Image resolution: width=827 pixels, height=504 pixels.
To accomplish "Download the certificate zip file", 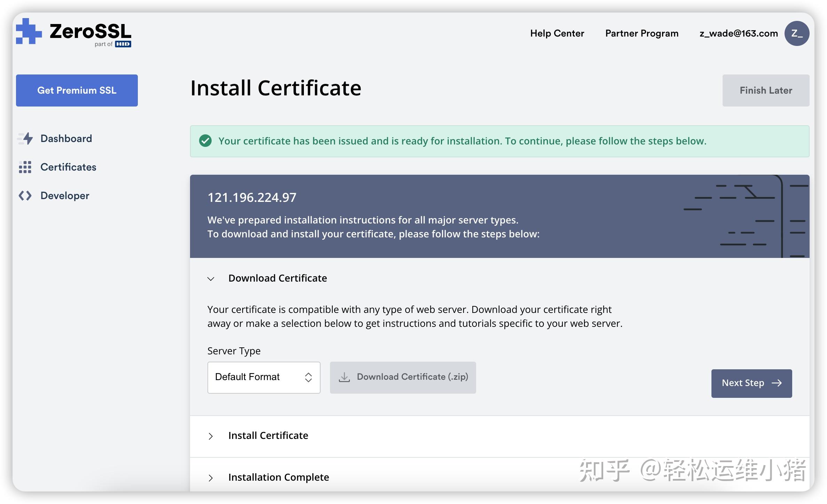I will 403,377.
